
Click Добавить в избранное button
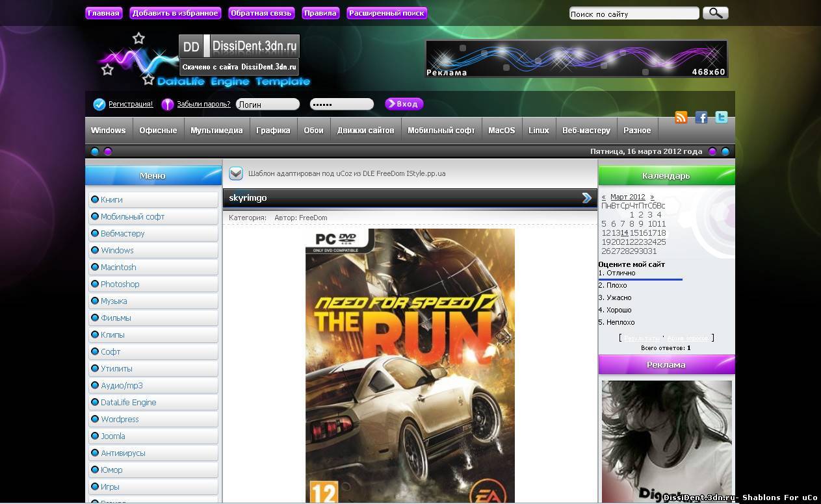[x=176, y=13]
